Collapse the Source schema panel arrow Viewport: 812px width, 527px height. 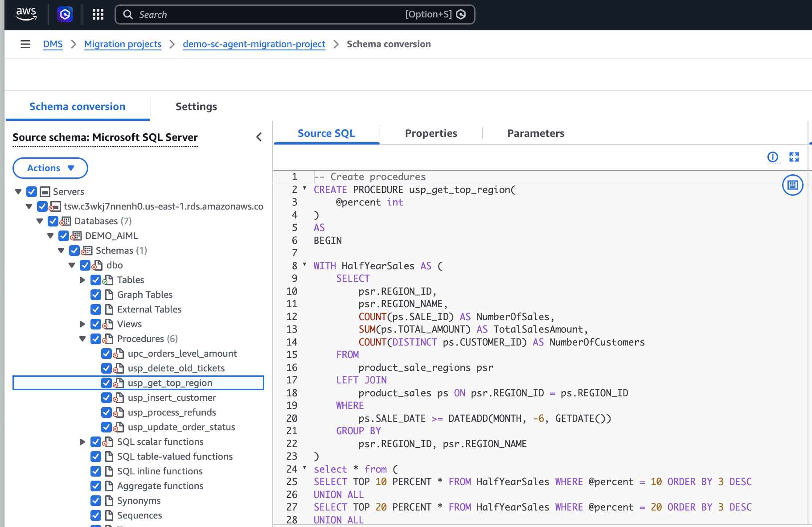pos(259,137)
